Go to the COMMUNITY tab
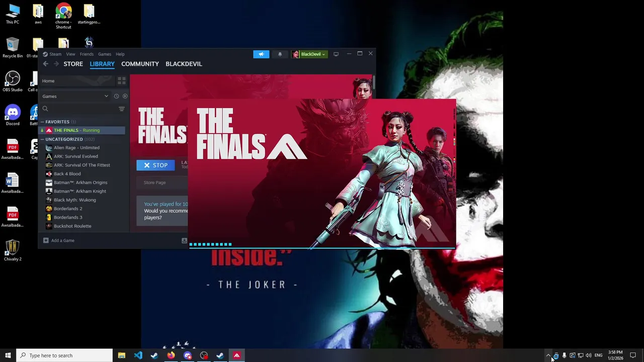Image resolution: width=644 pixels, height=362 pixels. point(140,64)
